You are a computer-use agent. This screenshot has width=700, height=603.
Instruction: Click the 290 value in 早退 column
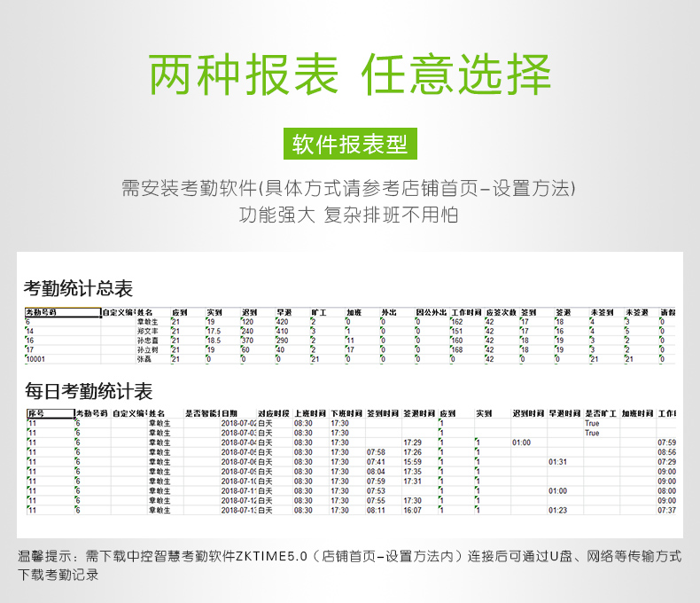tap(282, 341)
